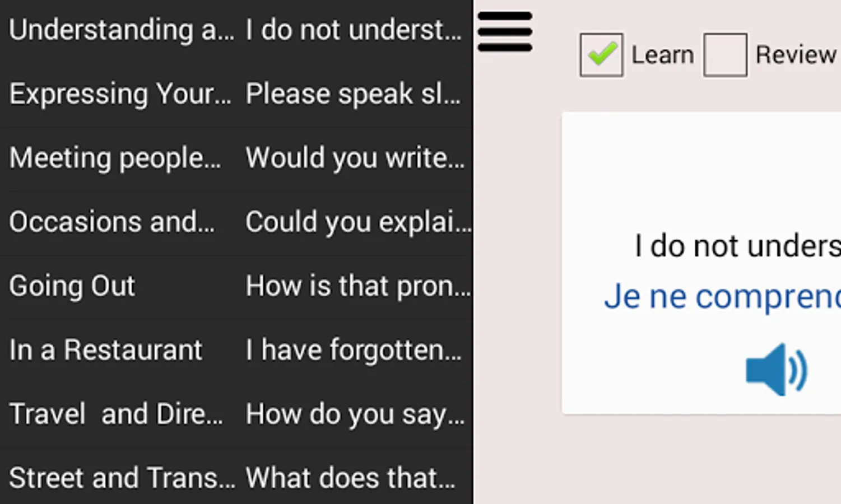Open the Street and Trans... category

[122, 478]
